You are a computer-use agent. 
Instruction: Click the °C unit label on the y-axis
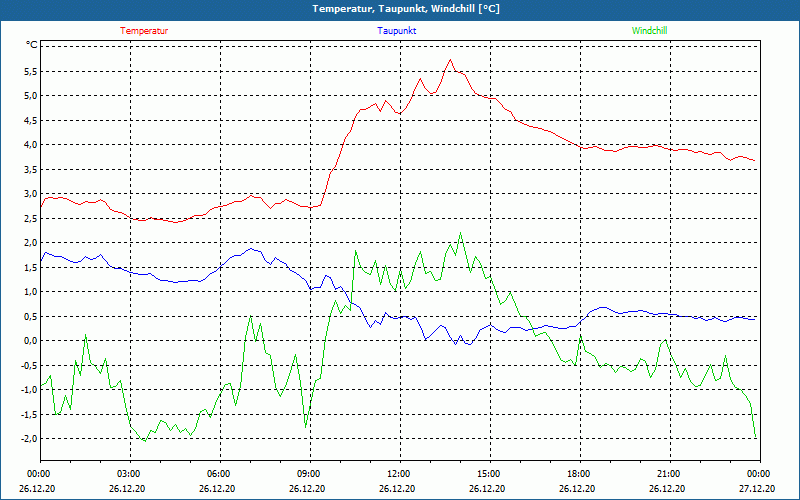[32, 45]
